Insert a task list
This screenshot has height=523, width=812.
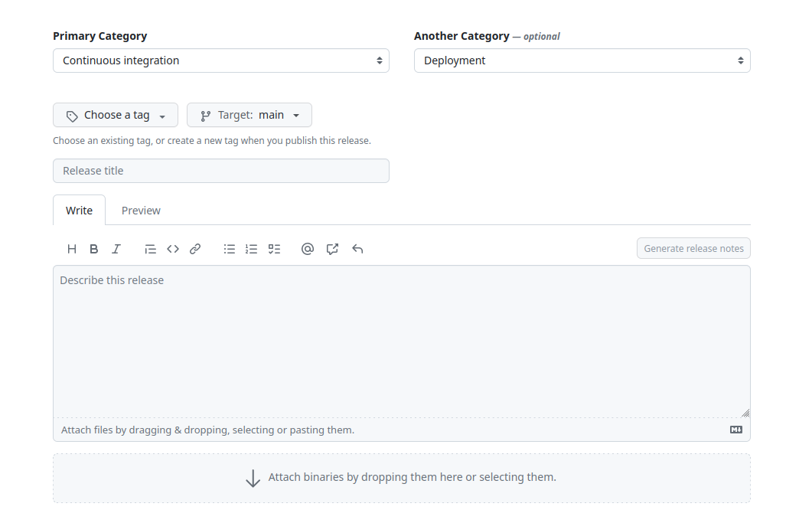tap(274, 249)
